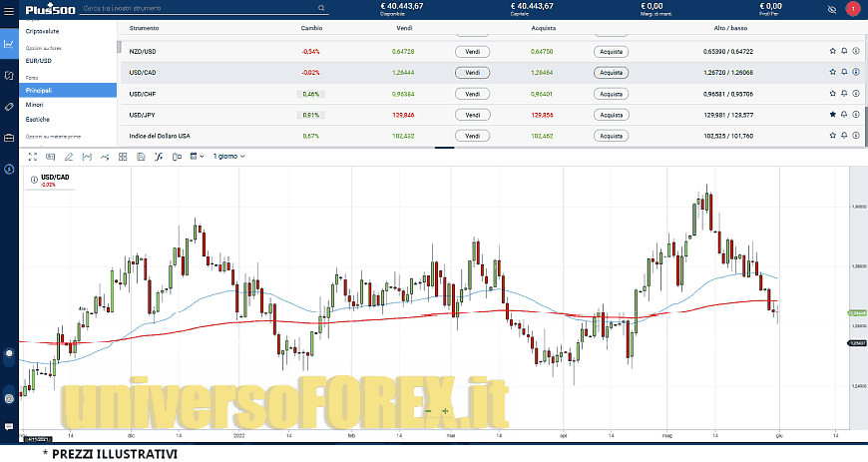
Task: Add NZD/USD to favorites with star
Action: (x=832, y=51)
